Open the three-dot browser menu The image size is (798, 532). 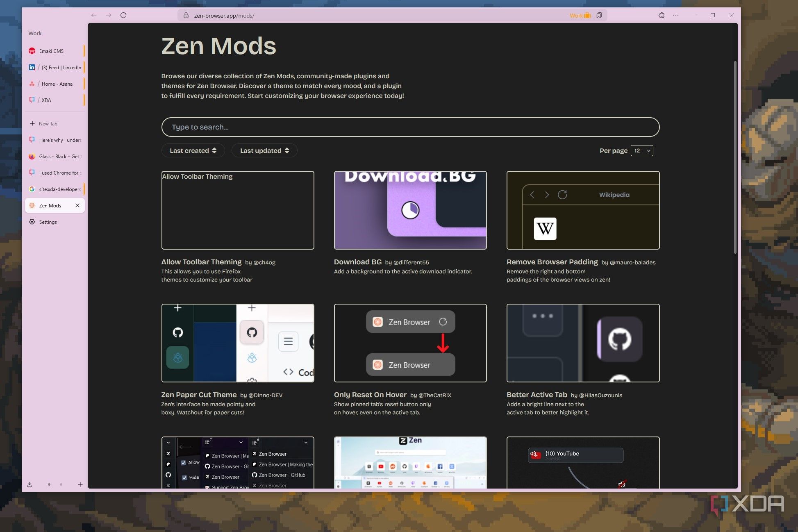click(676, 15)
